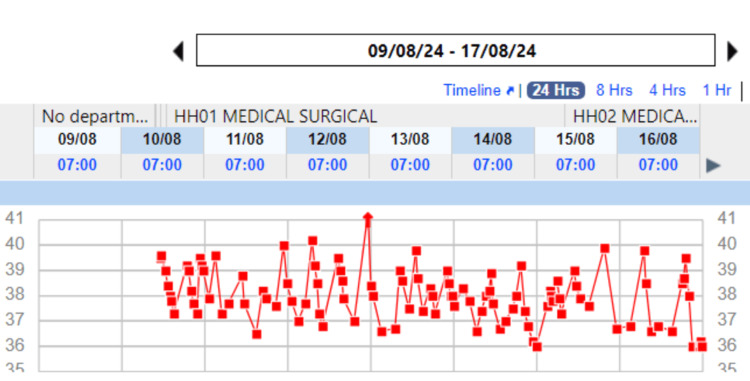Select the 16/08 date column
The image size is (750, 381).
(x=658, y=140)
